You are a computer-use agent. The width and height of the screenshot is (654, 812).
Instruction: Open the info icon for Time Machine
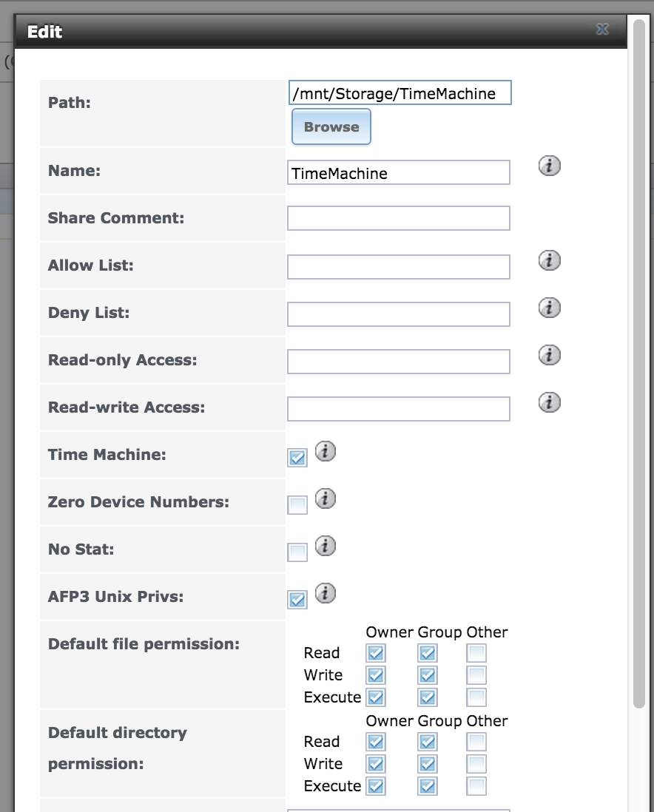(x=326, y=451)
